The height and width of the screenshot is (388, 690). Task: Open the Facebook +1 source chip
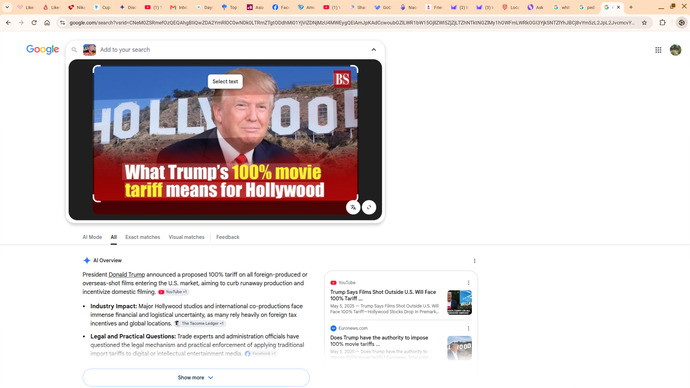(x=261, y=354)
